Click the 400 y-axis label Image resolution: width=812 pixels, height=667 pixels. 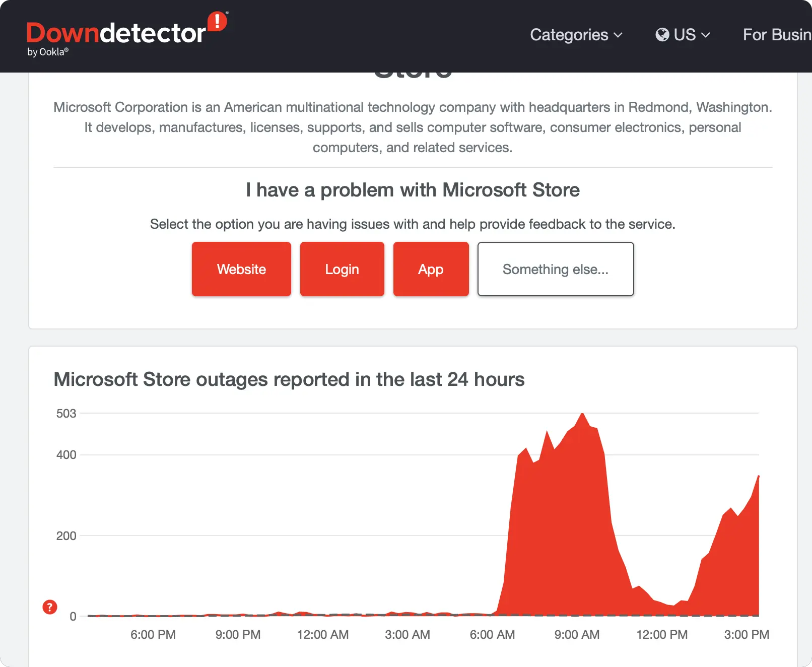tap(66, 455)
